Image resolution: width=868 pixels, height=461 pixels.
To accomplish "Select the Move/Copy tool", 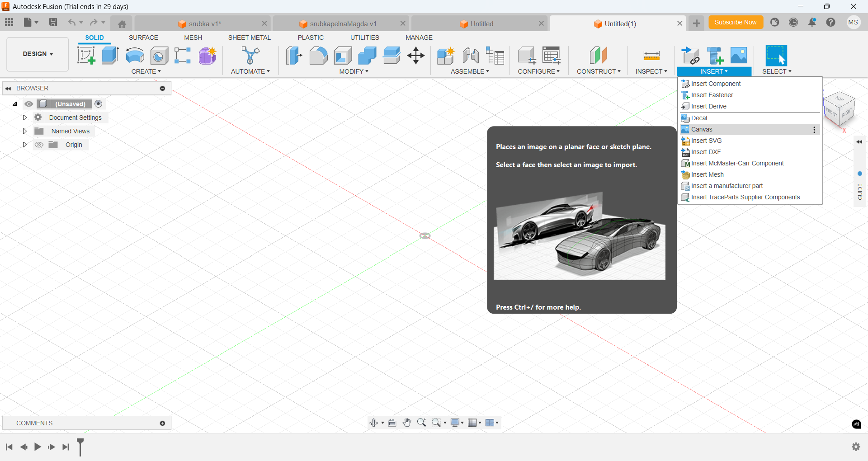I will pos(416,56).
